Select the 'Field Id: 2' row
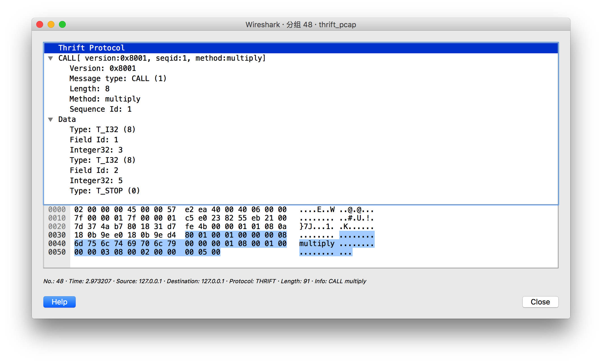The height and width of the screenshot is (364, 602). (x=301, y=170)
